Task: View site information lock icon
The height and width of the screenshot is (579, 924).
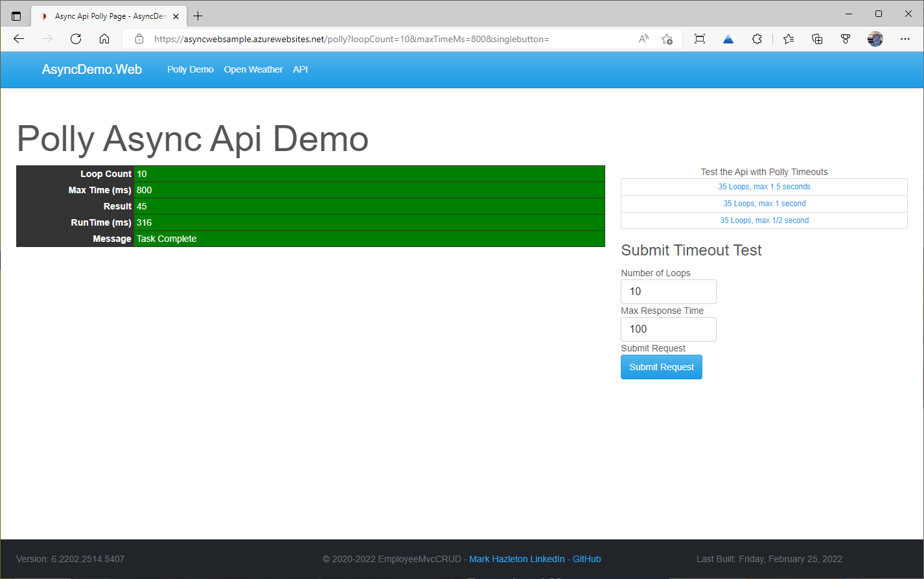Action: point(139,39)
